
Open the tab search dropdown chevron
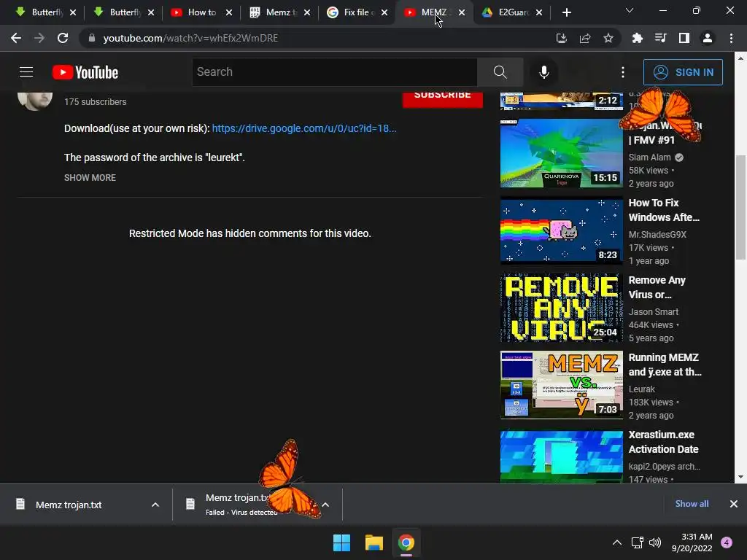click(630, 10)
